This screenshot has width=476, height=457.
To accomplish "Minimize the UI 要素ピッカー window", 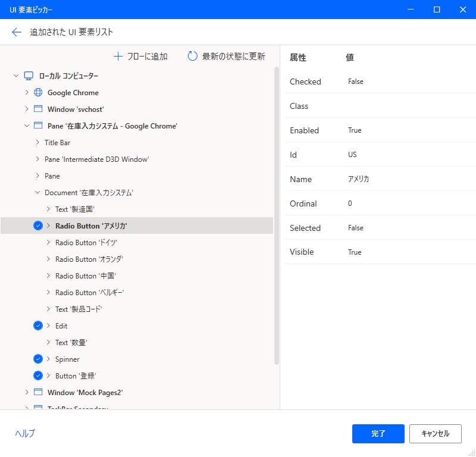I will (411, 10).
